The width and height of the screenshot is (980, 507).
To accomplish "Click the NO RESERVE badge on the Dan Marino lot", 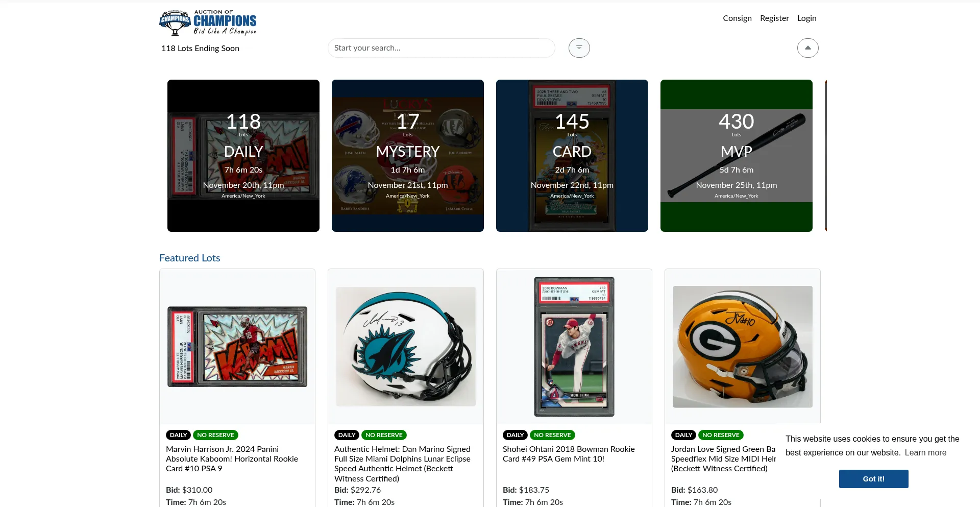I will click(x=384, y=435).
